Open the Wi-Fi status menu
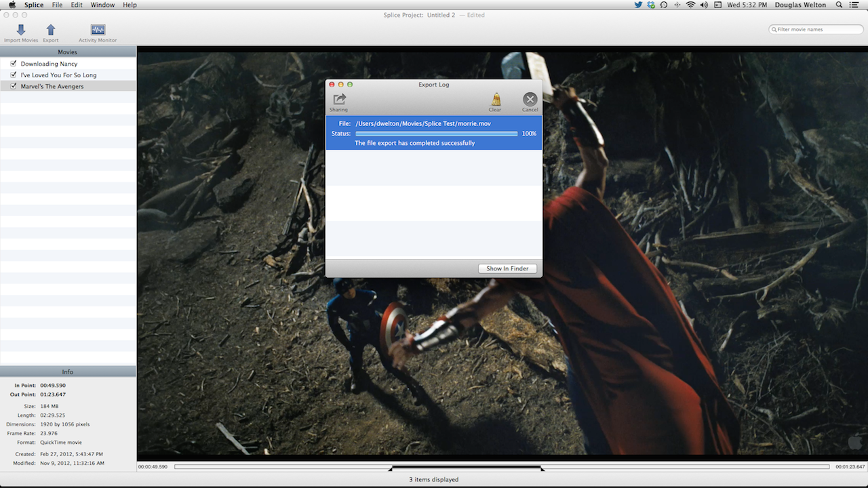The height and width of the screenshot is (488, 868). tap(690, 5)
